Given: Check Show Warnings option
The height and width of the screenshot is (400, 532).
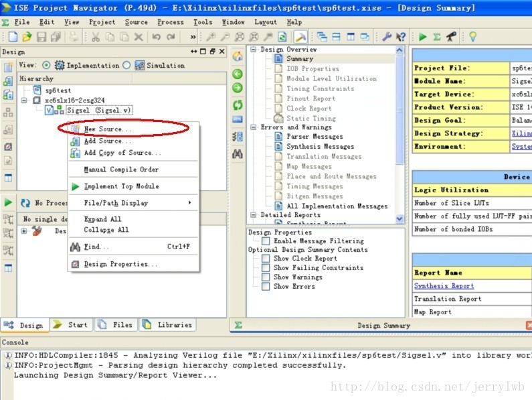Looking at the screenshot, I should pos(266,277).
